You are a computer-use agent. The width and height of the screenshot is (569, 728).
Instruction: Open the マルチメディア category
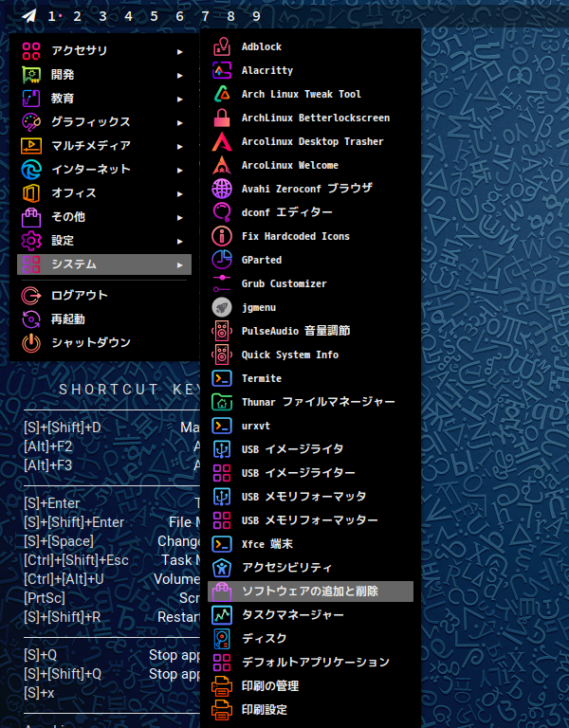coord(104,146)
